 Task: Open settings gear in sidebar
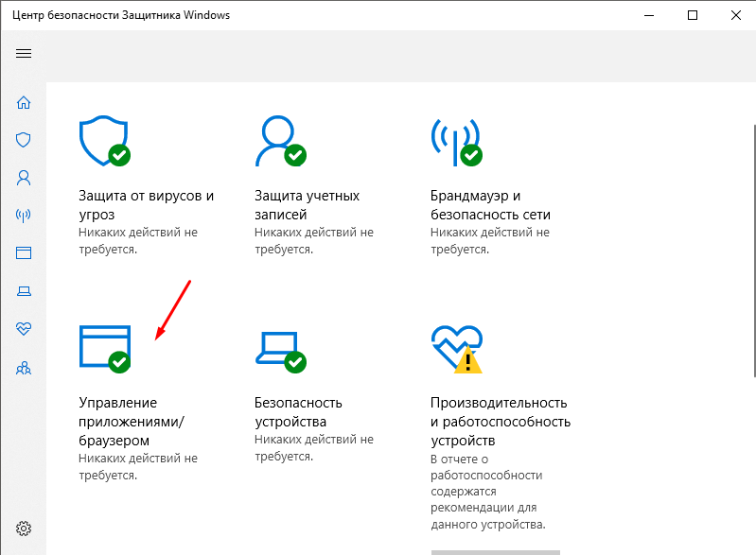click(24, 529)
